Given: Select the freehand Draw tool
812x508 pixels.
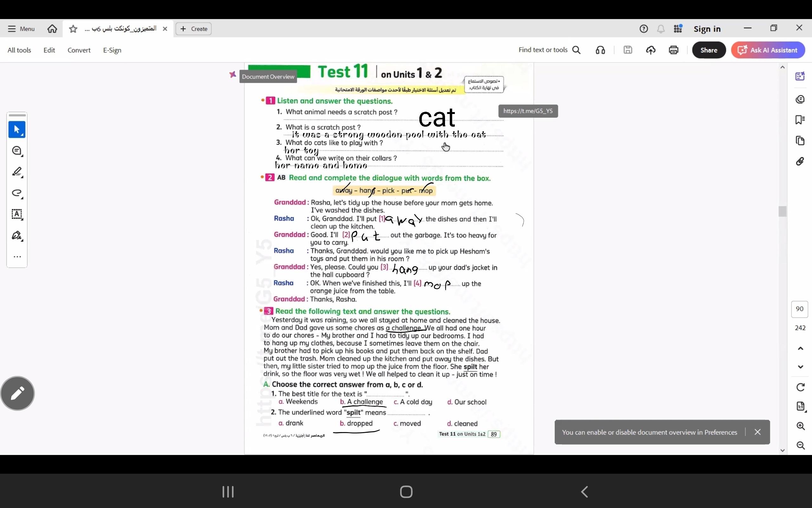Looking at the screenshot, I should click(17, 193).
